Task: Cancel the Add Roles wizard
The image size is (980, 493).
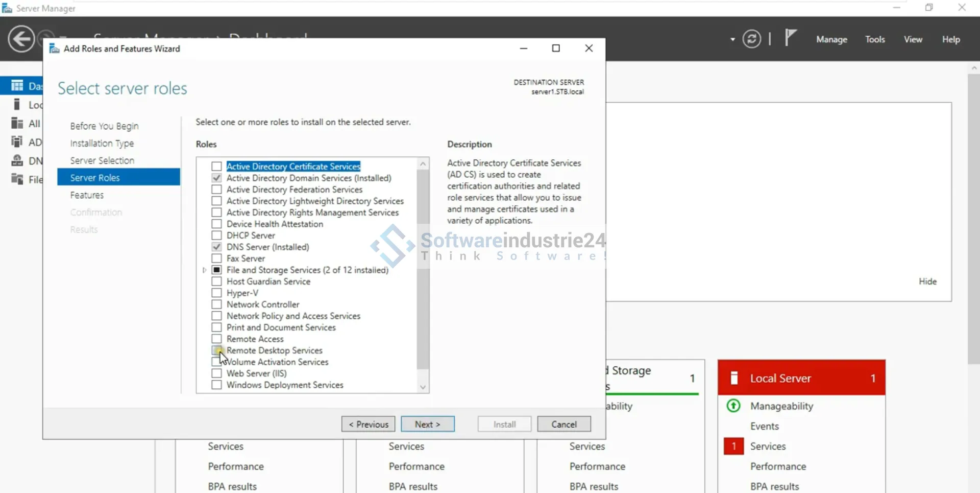Action: tap(563, 424)
